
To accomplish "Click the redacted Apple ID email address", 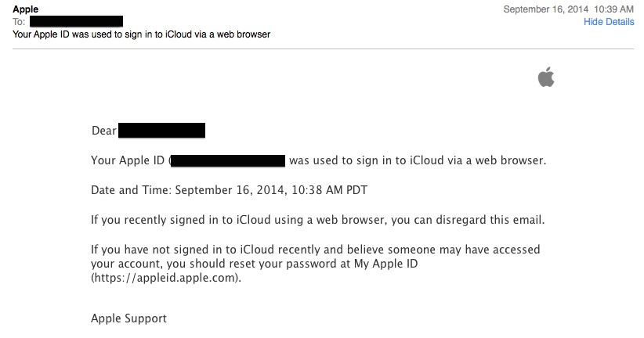I will click(x=228, y=160).
